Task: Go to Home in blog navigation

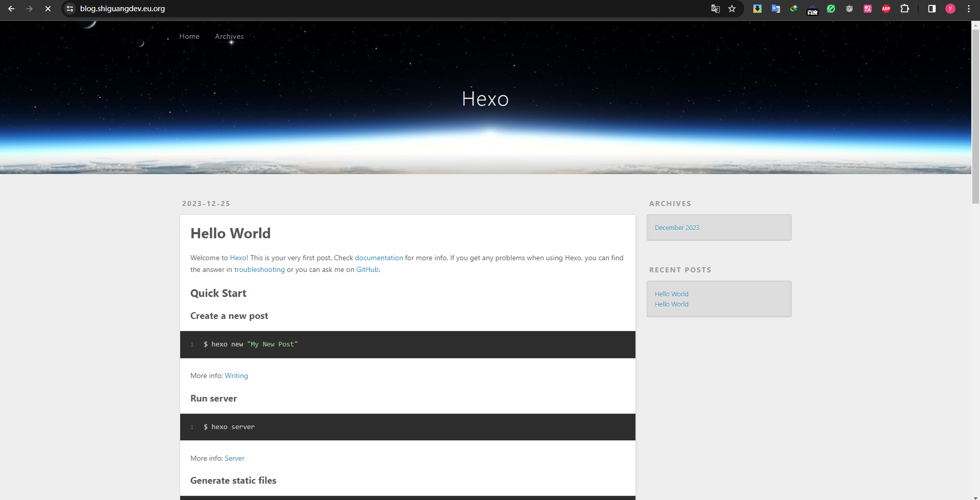Action: [189, 36]
